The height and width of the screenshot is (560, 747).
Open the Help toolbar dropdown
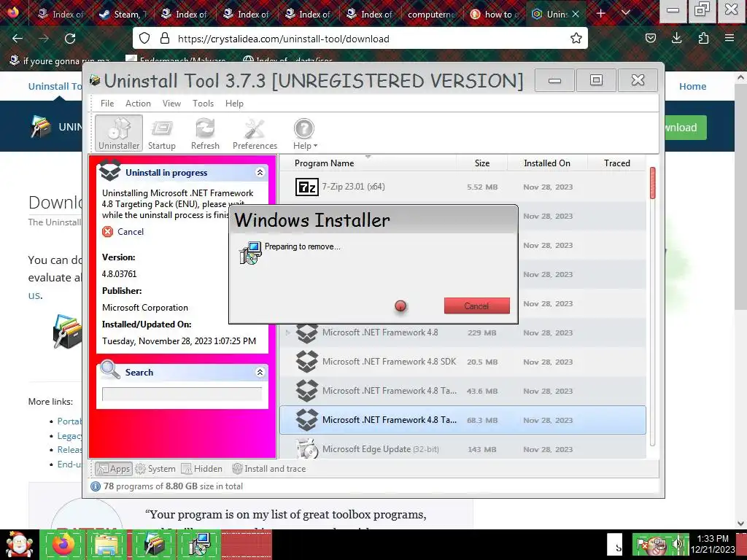[305, 134]
